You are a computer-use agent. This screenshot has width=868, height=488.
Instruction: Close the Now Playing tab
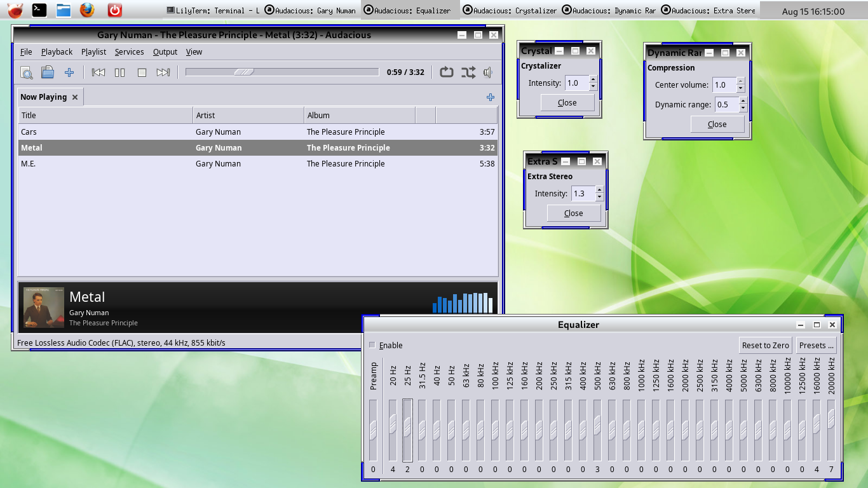(75, 97)
